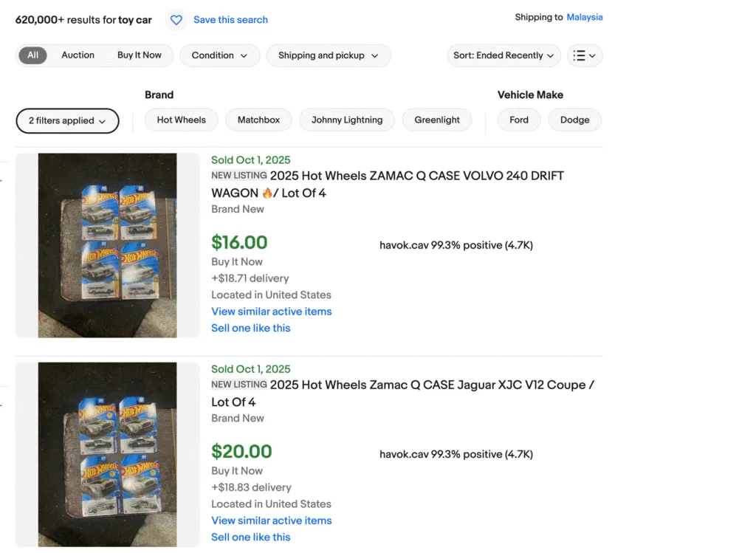
Task: Click the heart icon to save this search
Action: tap(176, 20)
